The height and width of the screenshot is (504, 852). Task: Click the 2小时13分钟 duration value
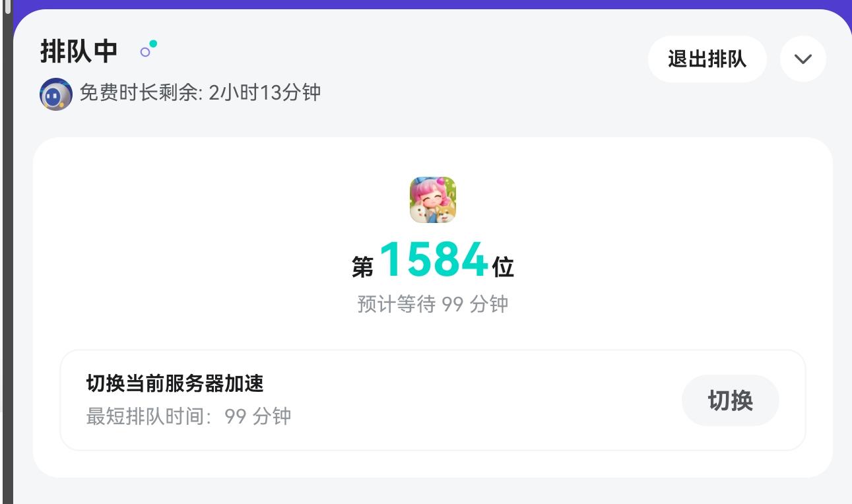(265, 92)
